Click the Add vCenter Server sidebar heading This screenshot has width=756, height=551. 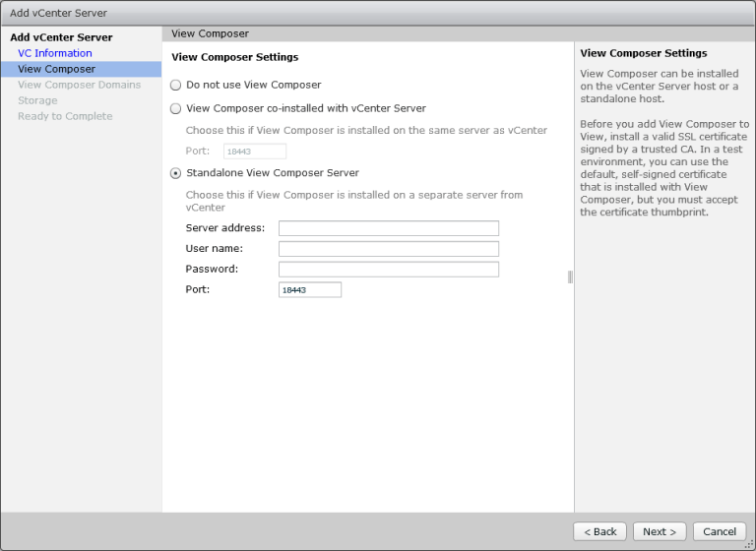pyautogui.click(x=61, y=37)
